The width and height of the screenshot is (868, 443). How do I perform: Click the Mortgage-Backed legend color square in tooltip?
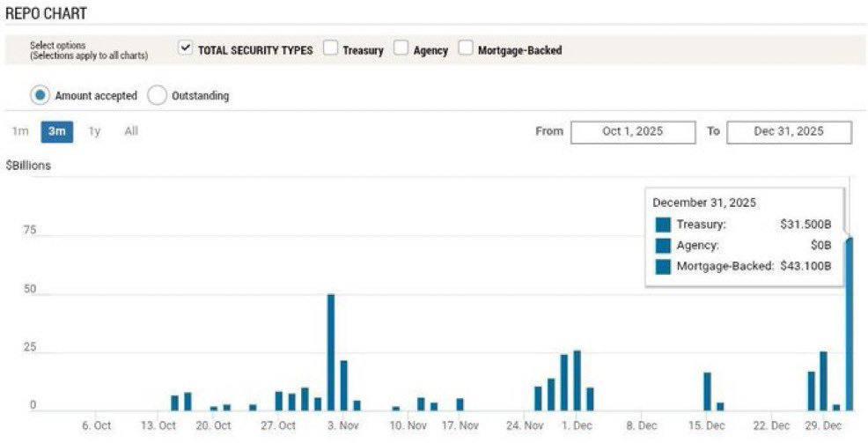pos(663,266)
